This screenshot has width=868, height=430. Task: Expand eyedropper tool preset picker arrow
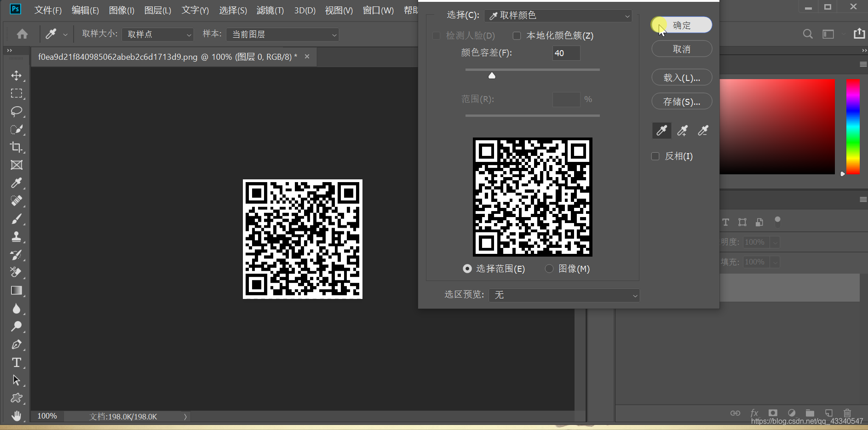tap(65, 34)
